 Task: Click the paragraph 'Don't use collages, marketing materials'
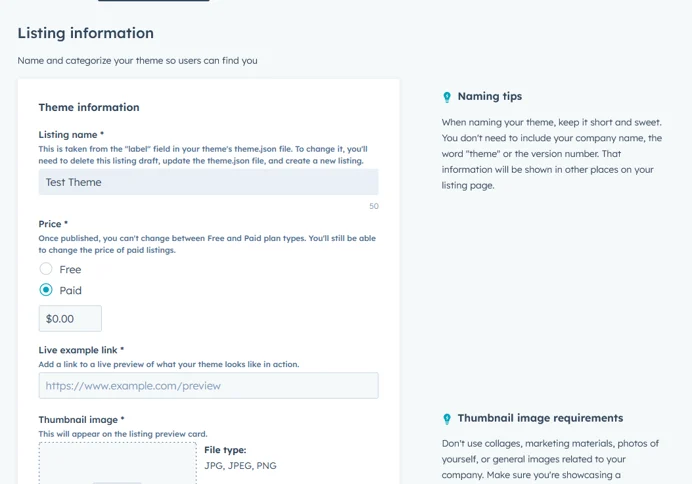point(550,459)
